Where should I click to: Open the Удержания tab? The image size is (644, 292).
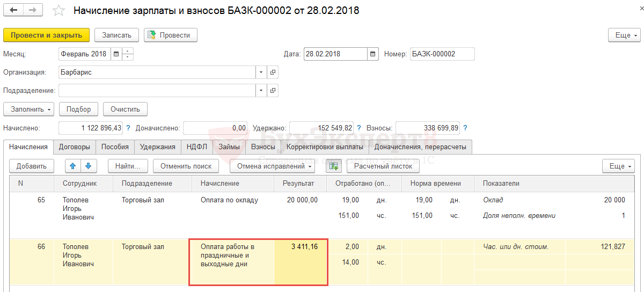pyautogui.click(x=158, y=147)
